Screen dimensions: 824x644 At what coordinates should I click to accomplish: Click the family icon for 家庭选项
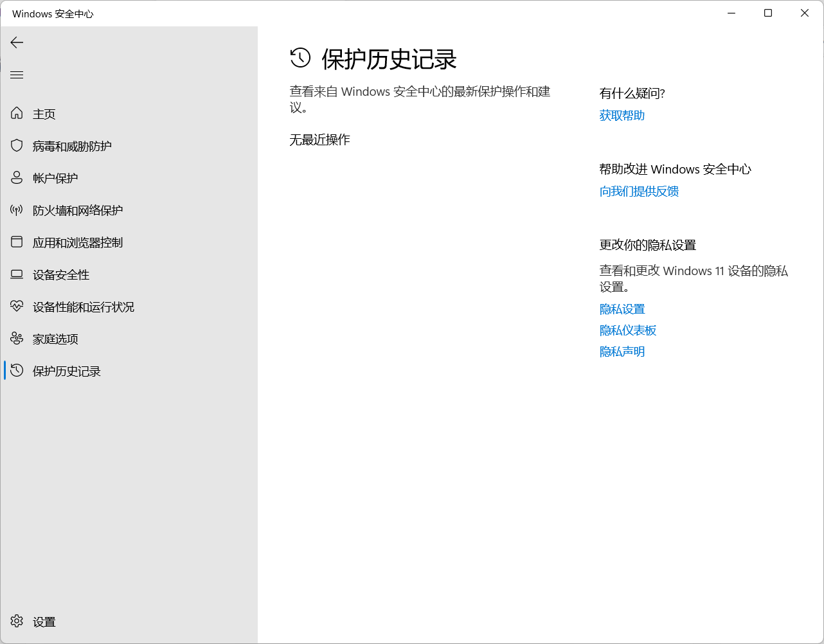click(17, 339)
